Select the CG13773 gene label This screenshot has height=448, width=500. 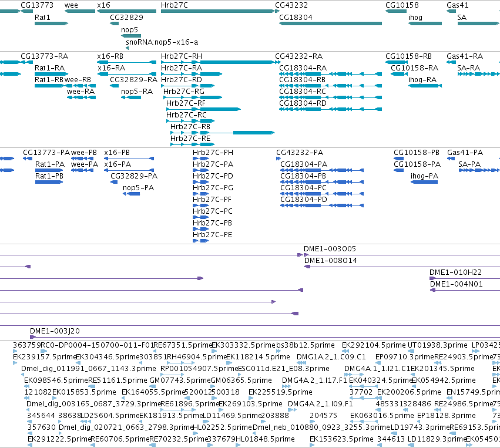pyautogui.click(x=37, y=5)
